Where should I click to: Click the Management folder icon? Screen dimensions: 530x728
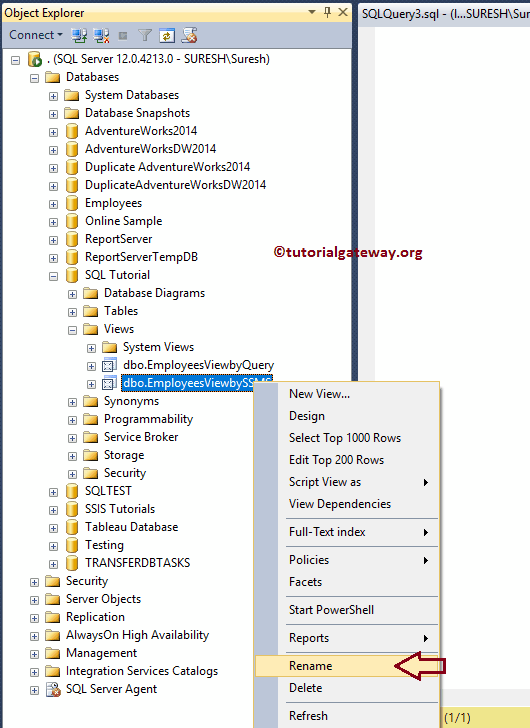[x=52, y=653]
